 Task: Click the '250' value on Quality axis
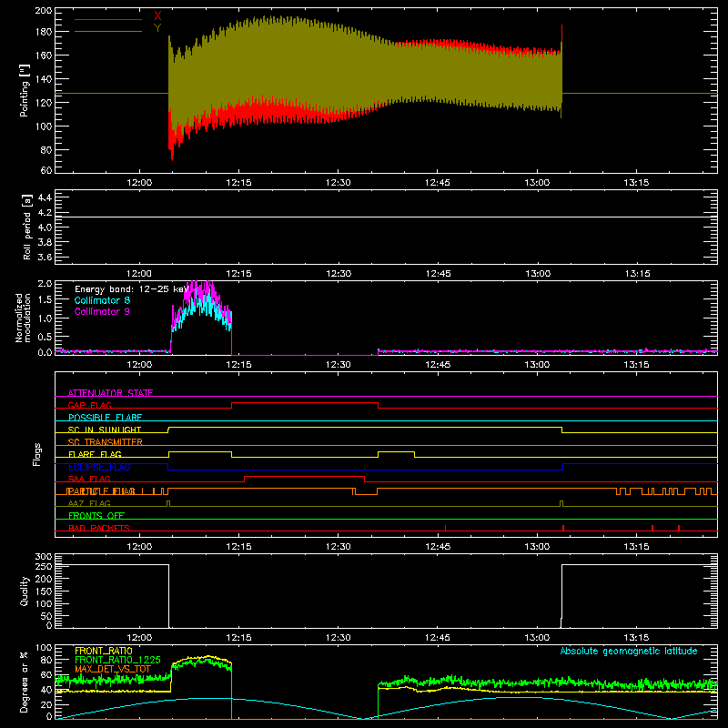(44, 566)
